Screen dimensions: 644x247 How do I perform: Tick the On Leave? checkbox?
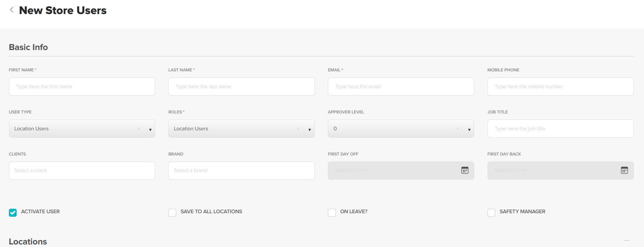(332, 213)
